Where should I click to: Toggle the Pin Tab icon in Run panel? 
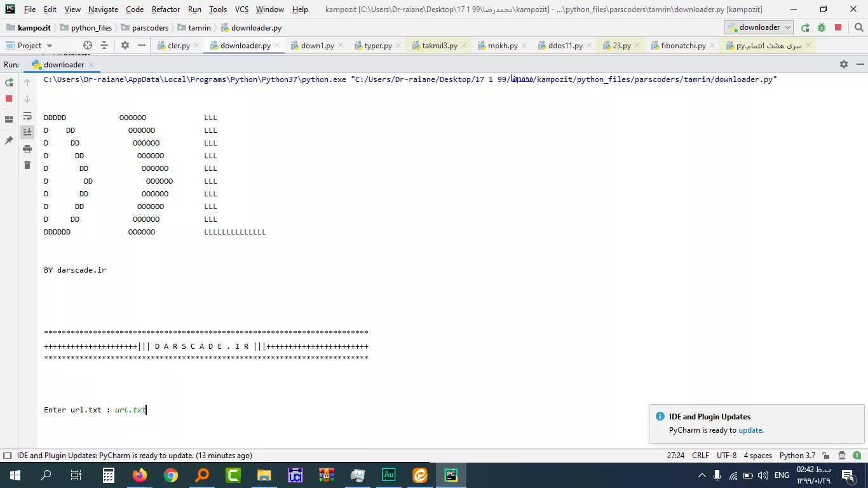[9, 140]
